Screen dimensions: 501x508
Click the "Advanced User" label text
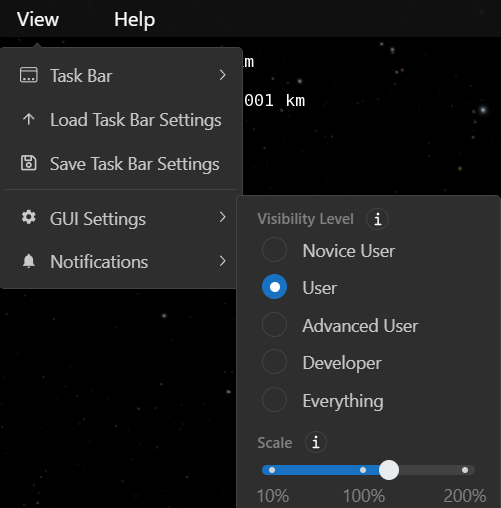point(360,326)
